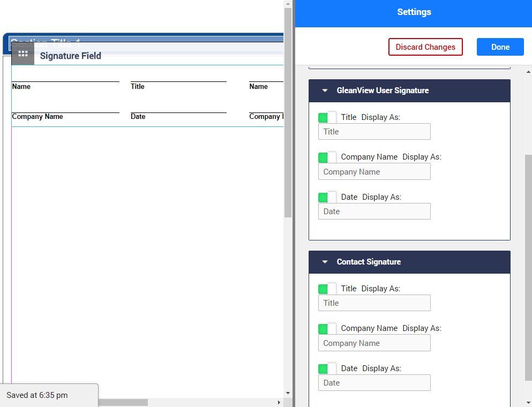Viewport: 532px width, 407px height.
Task: Click the document scroll right arrow
Action: (x=279, y=402)
